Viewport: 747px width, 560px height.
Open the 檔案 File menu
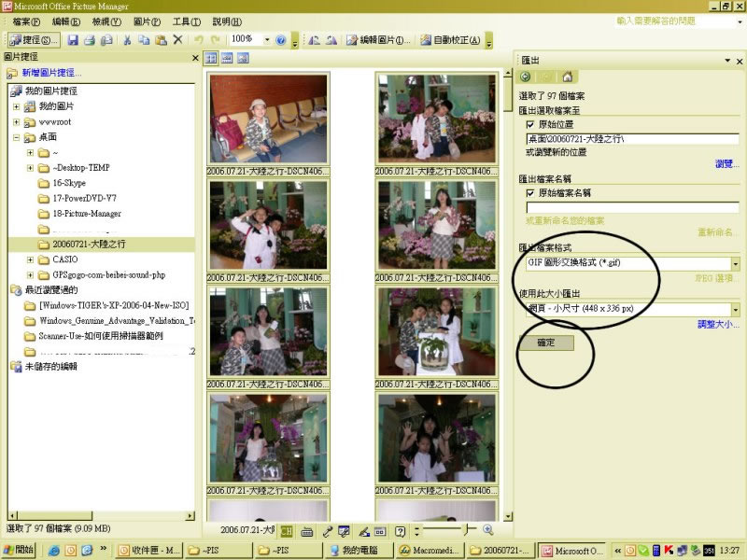click(x=26, y=21)
